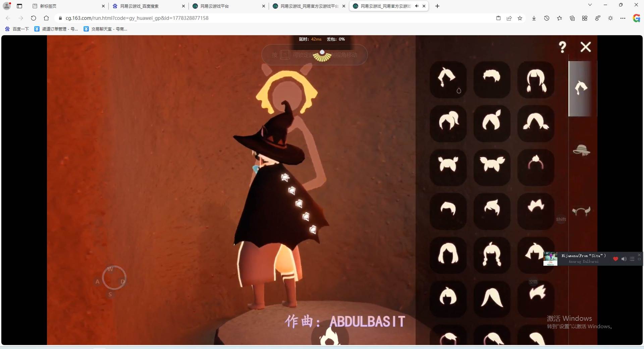
Task: Share this page from the address bar
Action: pyautogui.click(x=509, y=18)
